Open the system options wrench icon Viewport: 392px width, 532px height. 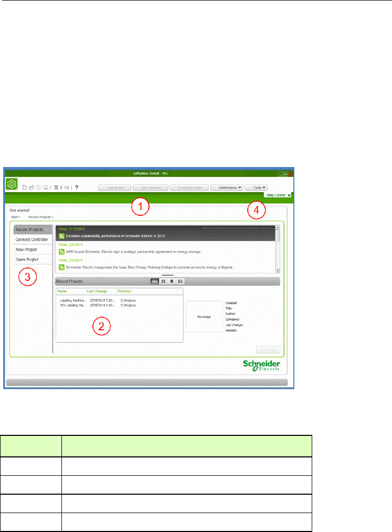[x=56, y=187]
